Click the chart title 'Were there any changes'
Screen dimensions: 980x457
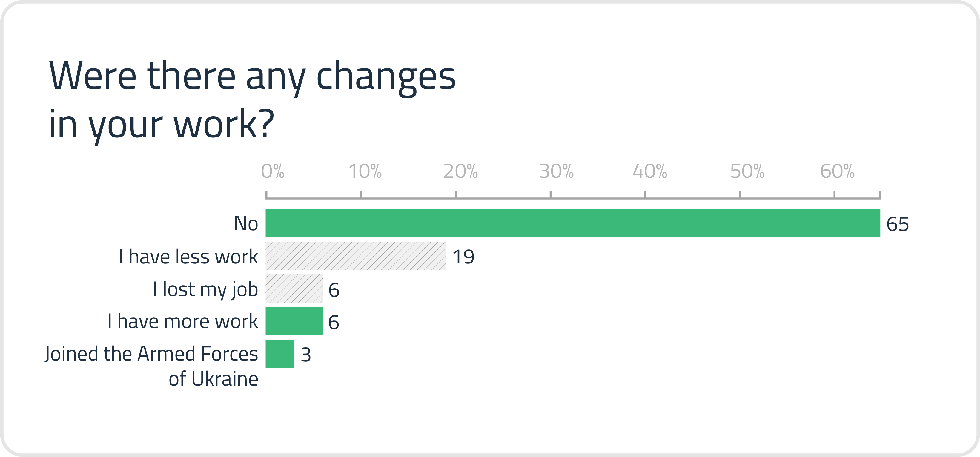252,76
